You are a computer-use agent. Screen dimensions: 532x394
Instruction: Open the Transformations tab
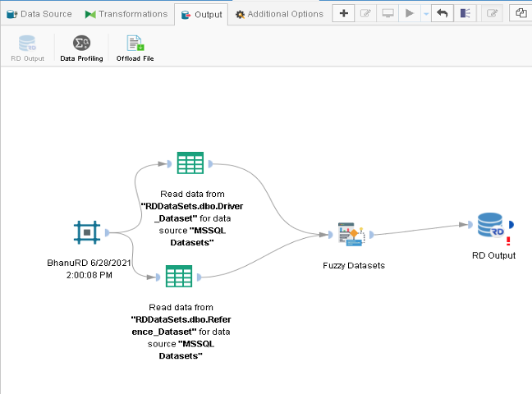126,14
